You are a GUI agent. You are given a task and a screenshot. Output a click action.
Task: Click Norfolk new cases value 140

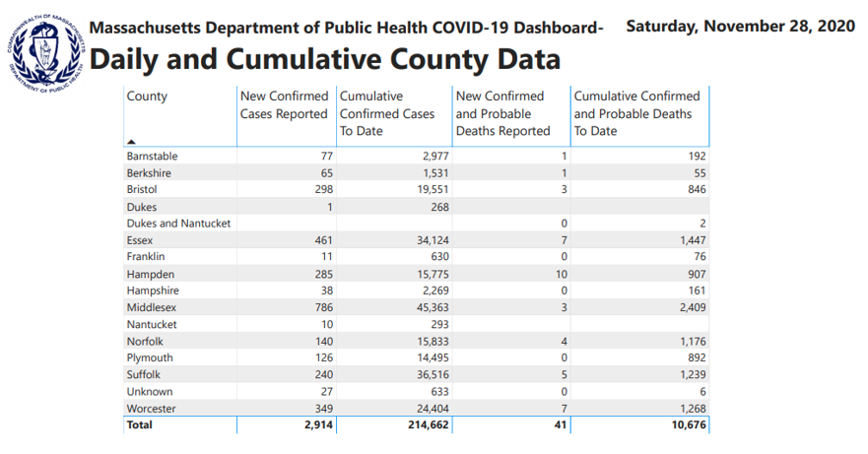[x=324, y=342]
